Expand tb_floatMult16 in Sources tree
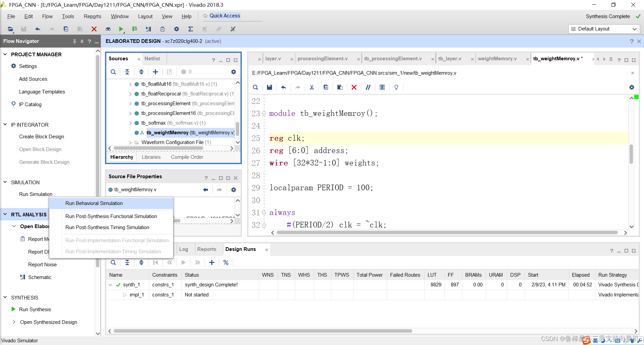Screen dimensions: 644x345 (130, 84)
